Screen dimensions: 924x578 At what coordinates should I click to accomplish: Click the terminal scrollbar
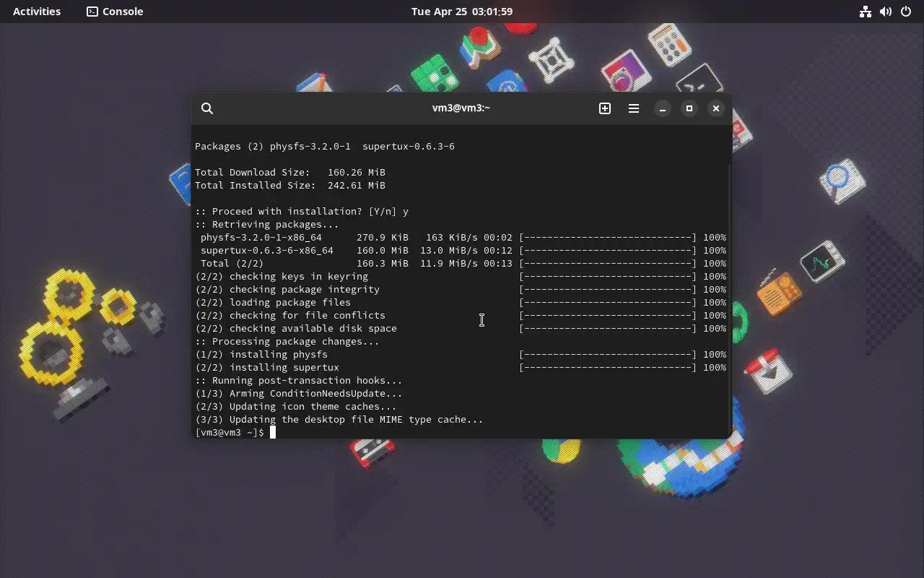(729, 300)
